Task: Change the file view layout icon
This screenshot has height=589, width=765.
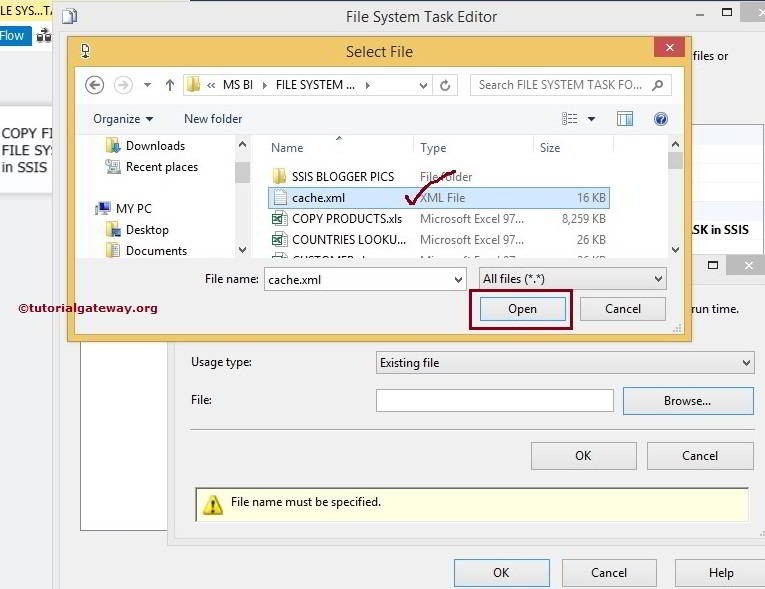Action: (x=569, y=119)
